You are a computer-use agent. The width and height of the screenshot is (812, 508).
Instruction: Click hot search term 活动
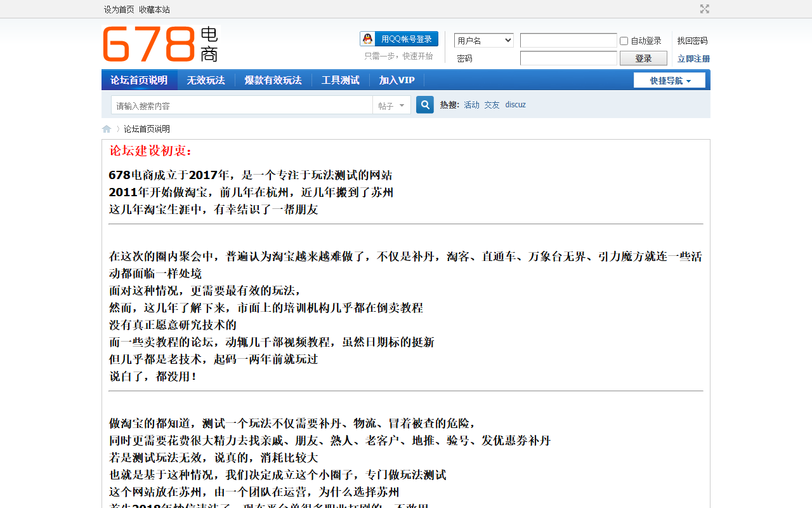tap(471, 105)
